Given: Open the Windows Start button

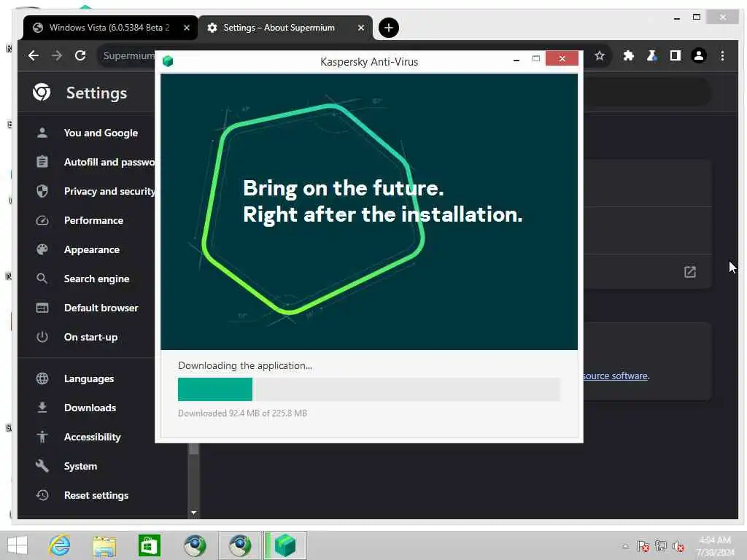Looking at the screenshot, I should click(18, 545).
